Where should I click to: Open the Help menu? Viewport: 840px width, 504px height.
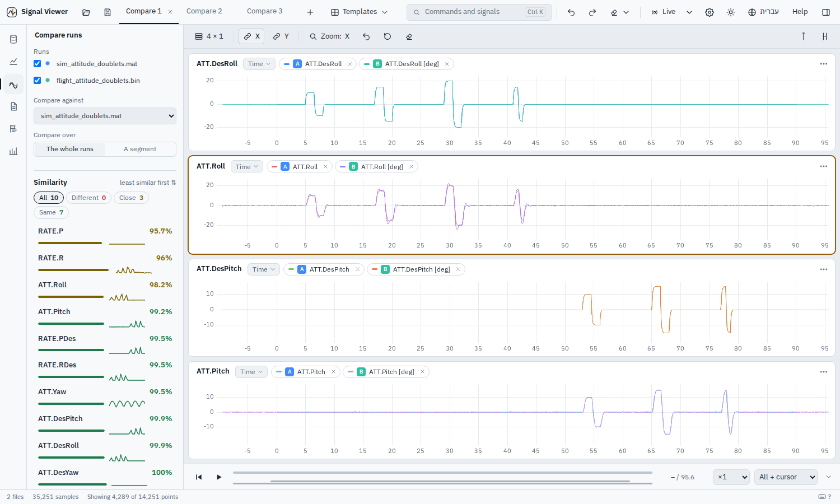800,12
